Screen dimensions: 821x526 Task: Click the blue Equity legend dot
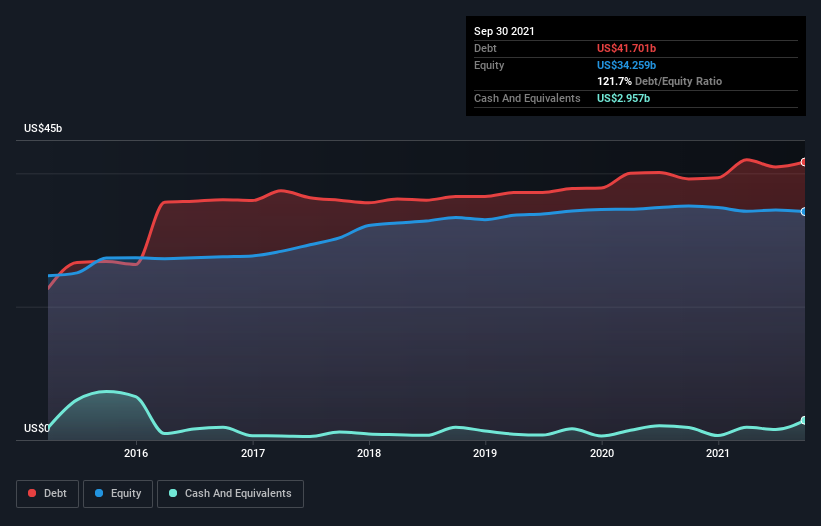[99, 493]
